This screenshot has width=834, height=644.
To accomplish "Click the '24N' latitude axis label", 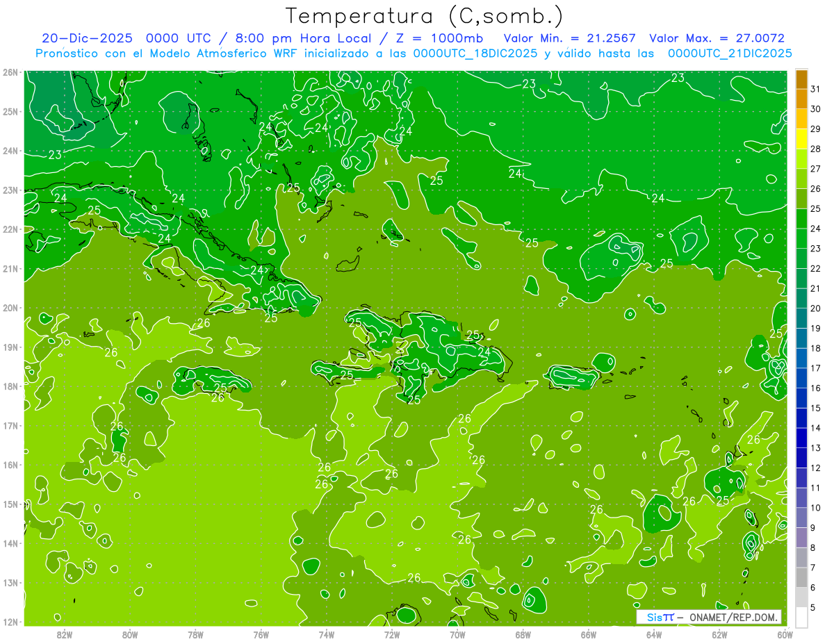I will (10, 151).
